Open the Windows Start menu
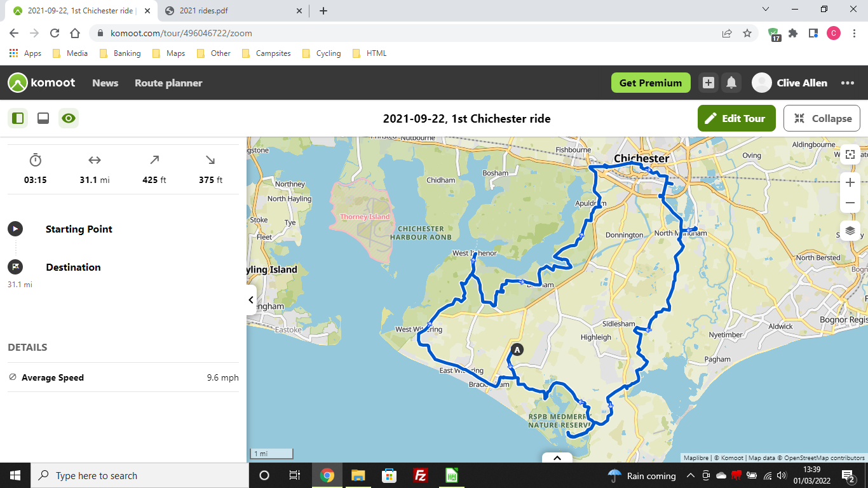This screenshot has width=868, height=488. [15, 475]
